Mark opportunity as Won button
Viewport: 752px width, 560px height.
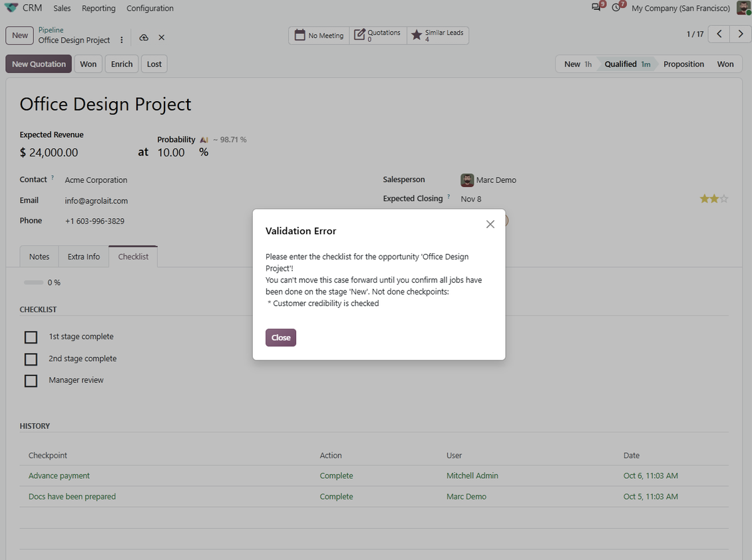(89, 64)
